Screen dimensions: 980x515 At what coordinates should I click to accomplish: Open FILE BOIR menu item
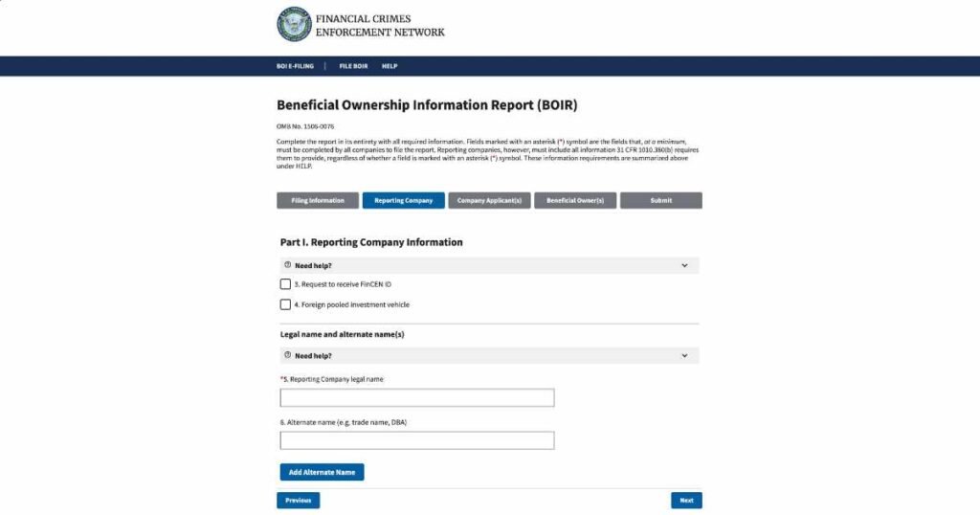[354, 66]
